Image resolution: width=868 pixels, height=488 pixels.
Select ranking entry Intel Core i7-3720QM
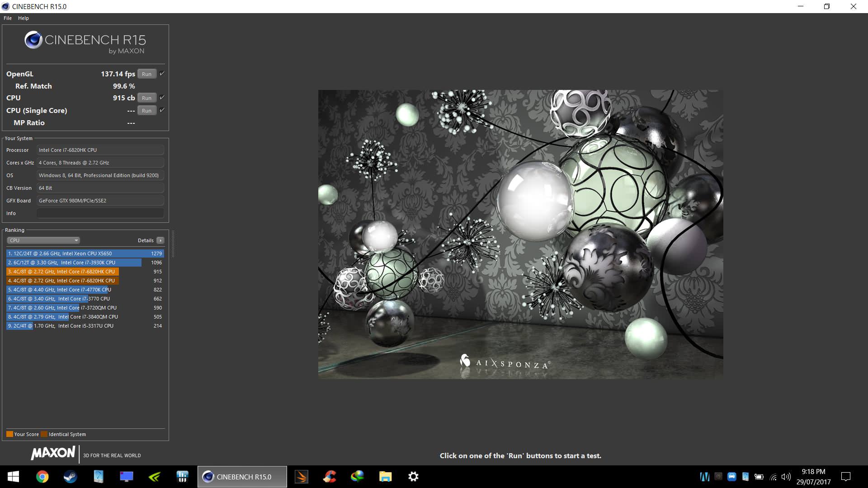pos(85,308)
